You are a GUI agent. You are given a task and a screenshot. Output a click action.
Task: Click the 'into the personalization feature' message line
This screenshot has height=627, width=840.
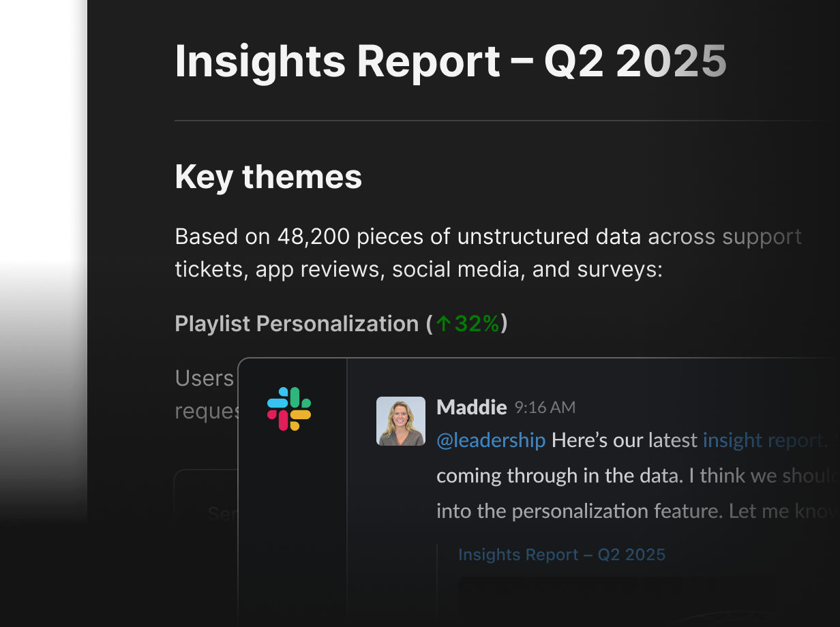[x=638, y=511]
